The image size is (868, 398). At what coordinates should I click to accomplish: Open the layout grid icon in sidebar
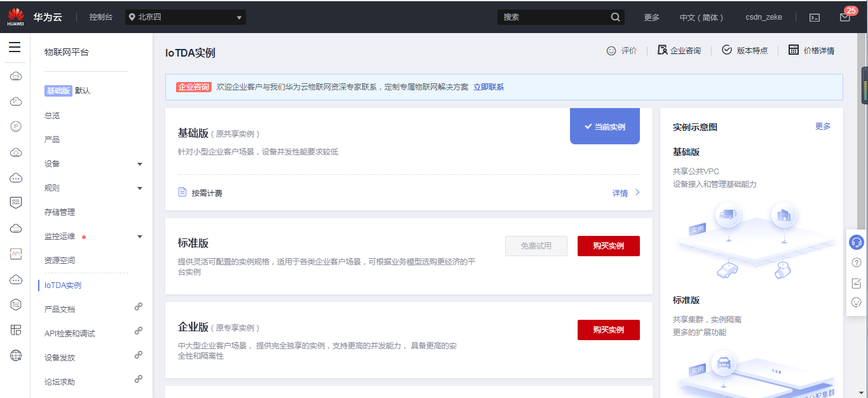click(x=16, y=330)
